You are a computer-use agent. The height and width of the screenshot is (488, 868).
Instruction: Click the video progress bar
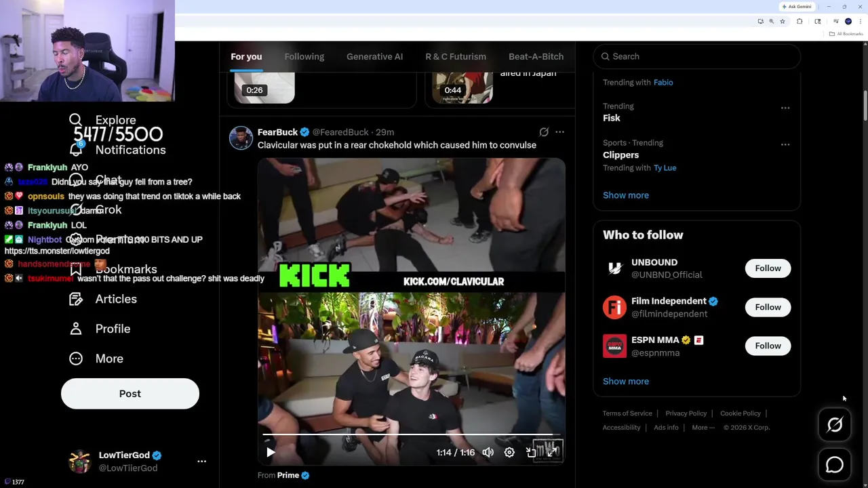(x=412, y=434)
